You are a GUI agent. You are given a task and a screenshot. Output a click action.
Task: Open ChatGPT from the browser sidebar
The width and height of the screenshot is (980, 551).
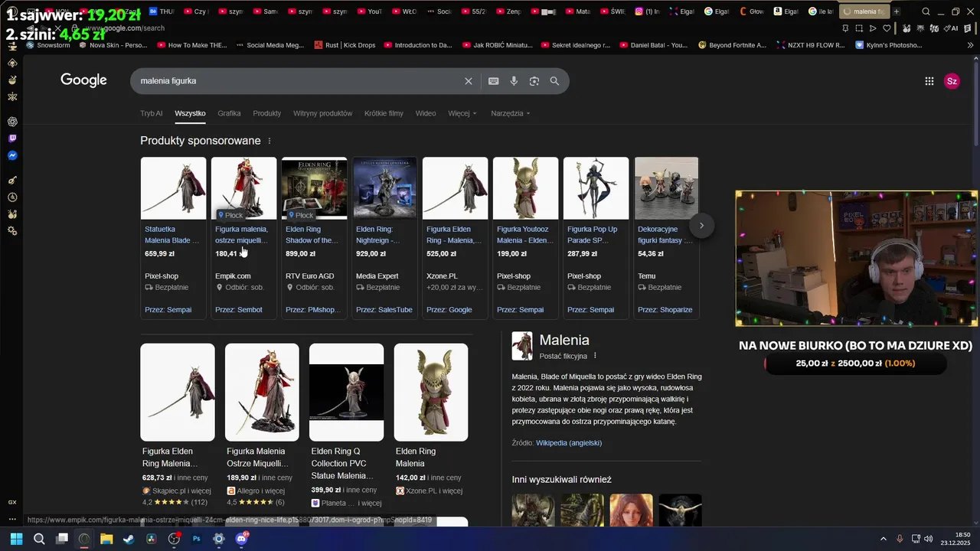(x=12, y=122)
